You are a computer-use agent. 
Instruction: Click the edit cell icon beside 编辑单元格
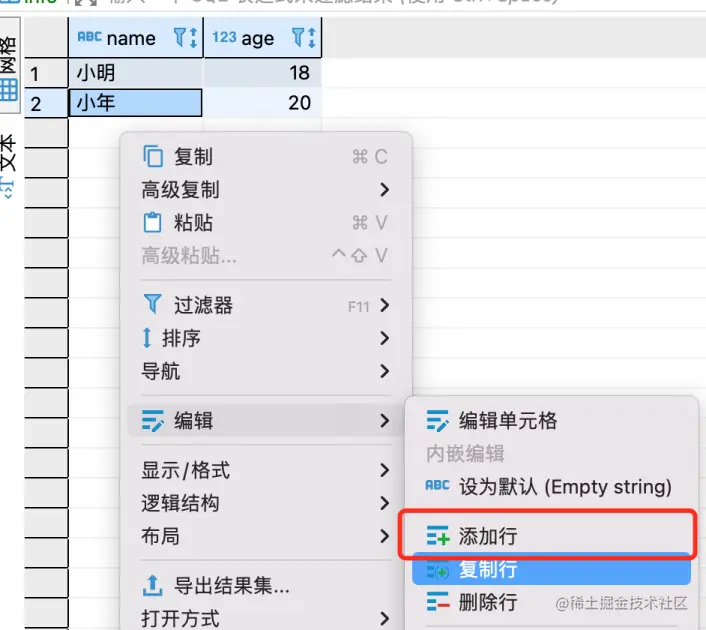pyautogui.click(x=437, y=421)
